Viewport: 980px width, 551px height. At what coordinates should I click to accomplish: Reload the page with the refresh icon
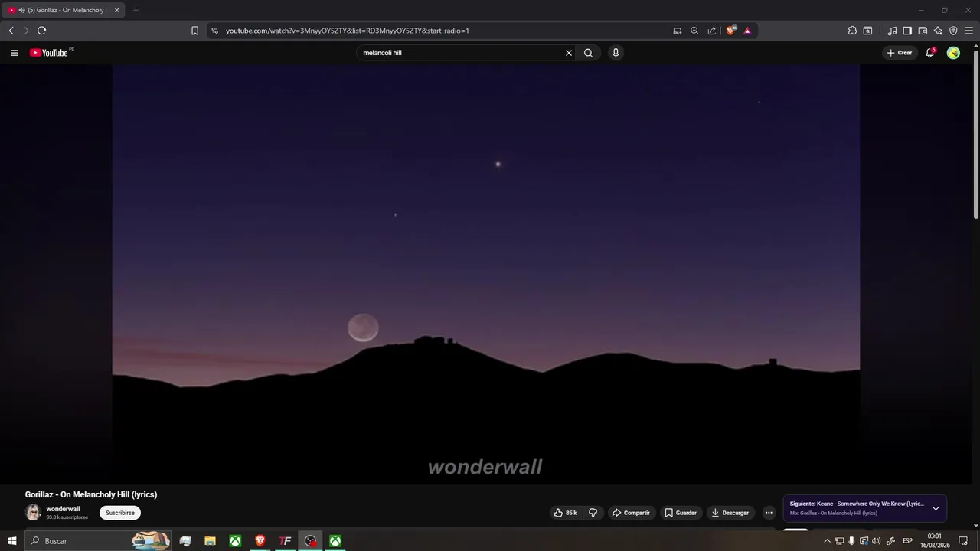pos(41,31)
